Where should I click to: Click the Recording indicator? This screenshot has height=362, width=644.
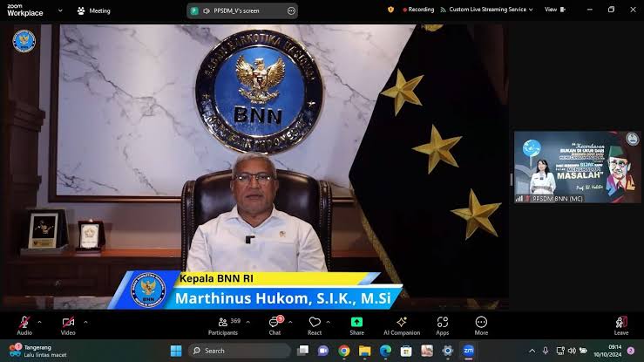tap(418, 10)
